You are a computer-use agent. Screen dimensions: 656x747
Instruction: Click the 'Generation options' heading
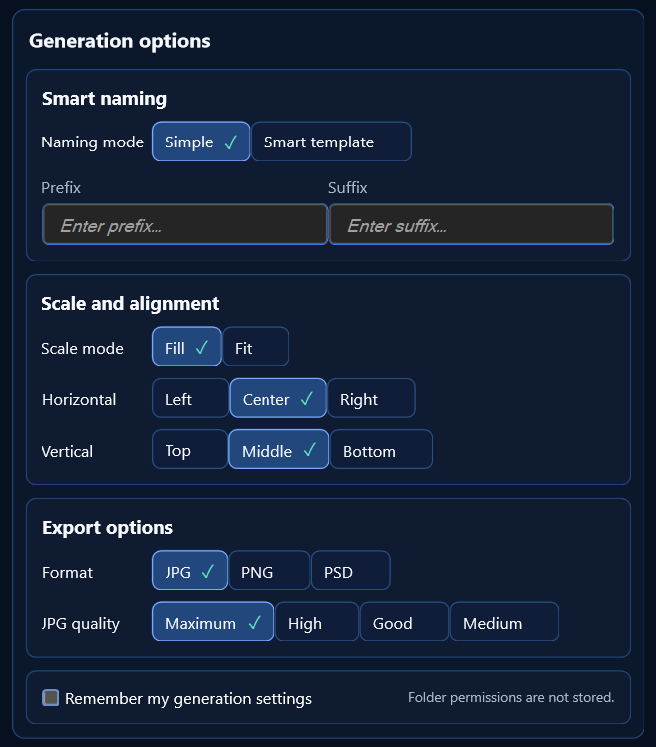click(120, 41)
